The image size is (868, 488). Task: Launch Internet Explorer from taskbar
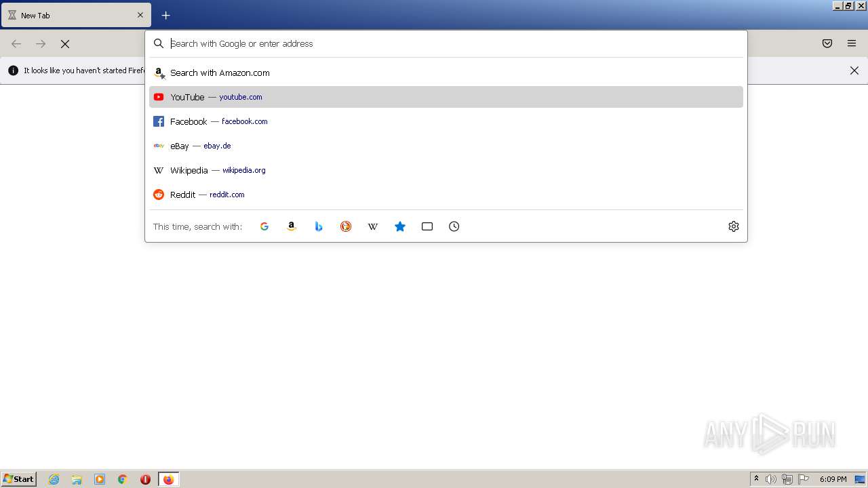point(54,479)
